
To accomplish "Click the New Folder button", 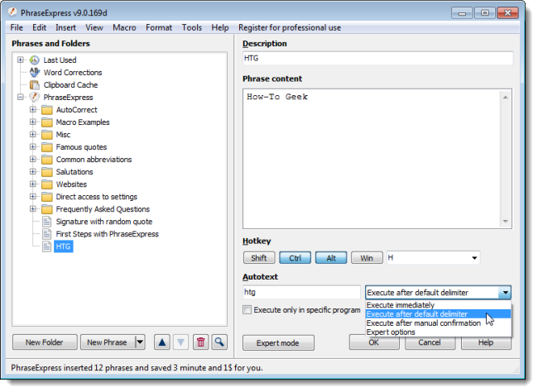I will point(45,342).
